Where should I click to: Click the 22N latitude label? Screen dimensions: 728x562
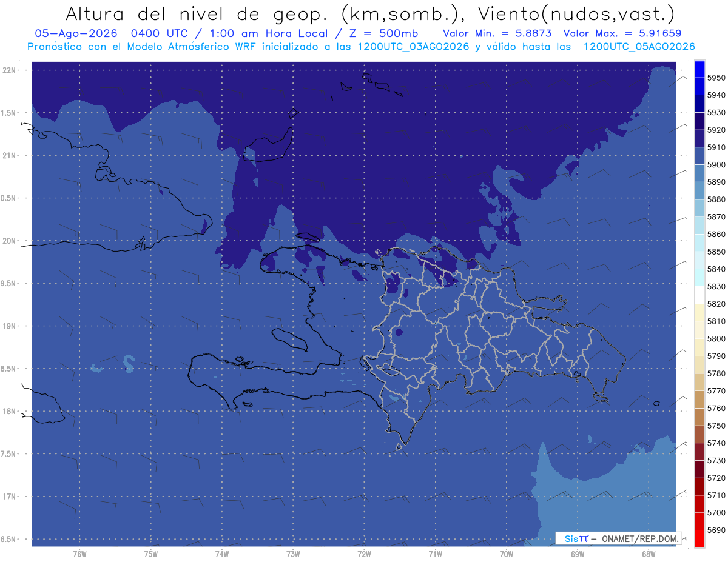tap(10, 70)
